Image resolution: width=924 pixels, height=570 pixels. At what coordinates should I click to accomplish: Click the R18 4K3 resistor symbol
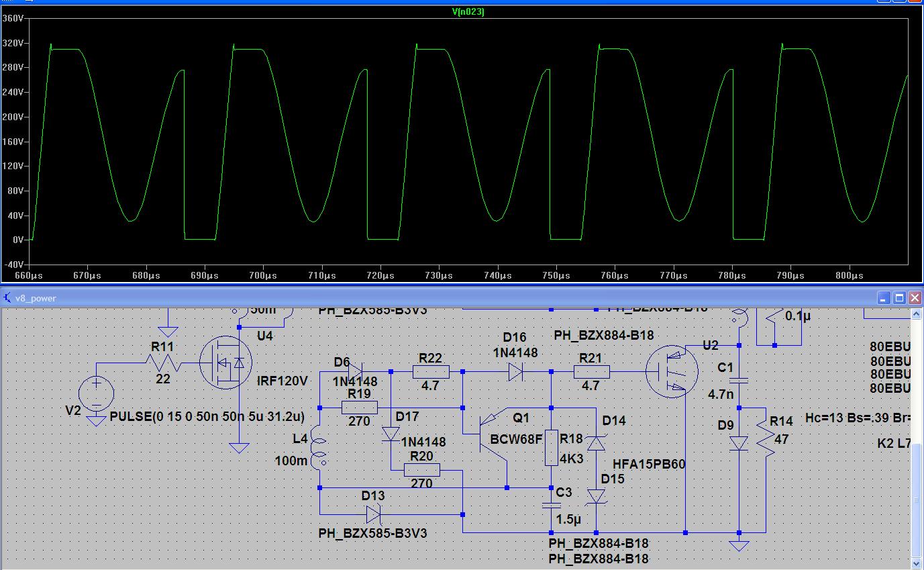tap(552, 448)
